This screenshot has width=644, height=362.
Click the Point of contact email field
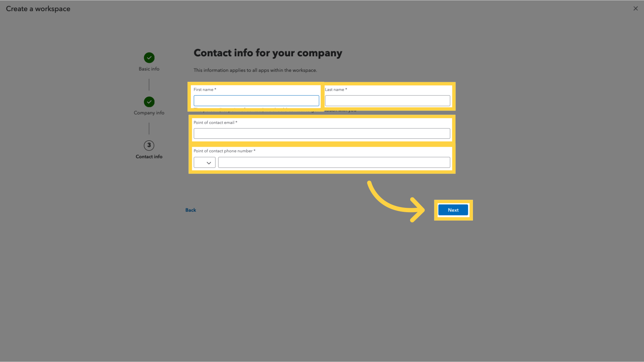[322, 133]
